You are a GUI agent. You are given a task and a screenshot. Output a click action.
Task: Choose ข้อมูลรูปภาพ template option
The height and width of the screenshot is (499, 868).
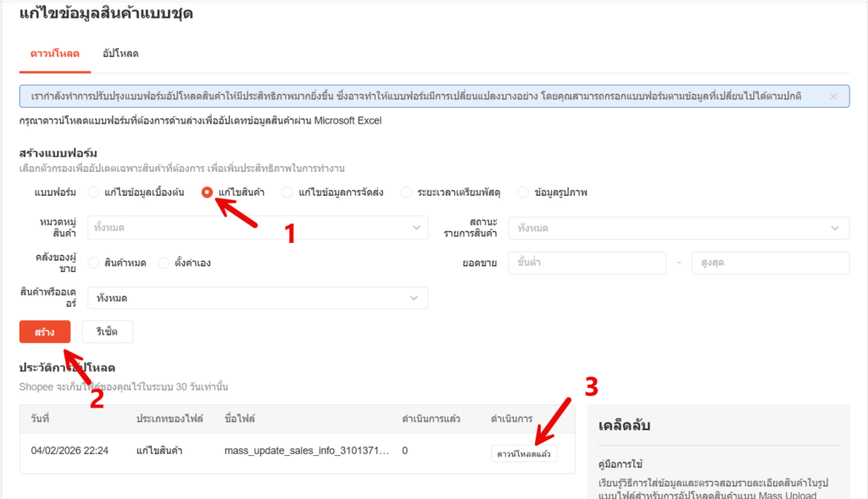pos(523,192)
